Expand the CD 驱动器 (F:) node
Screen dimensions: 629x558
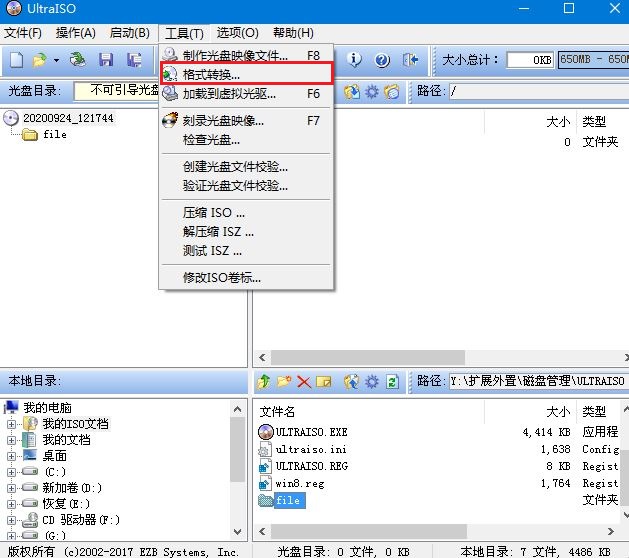[11, 520]
